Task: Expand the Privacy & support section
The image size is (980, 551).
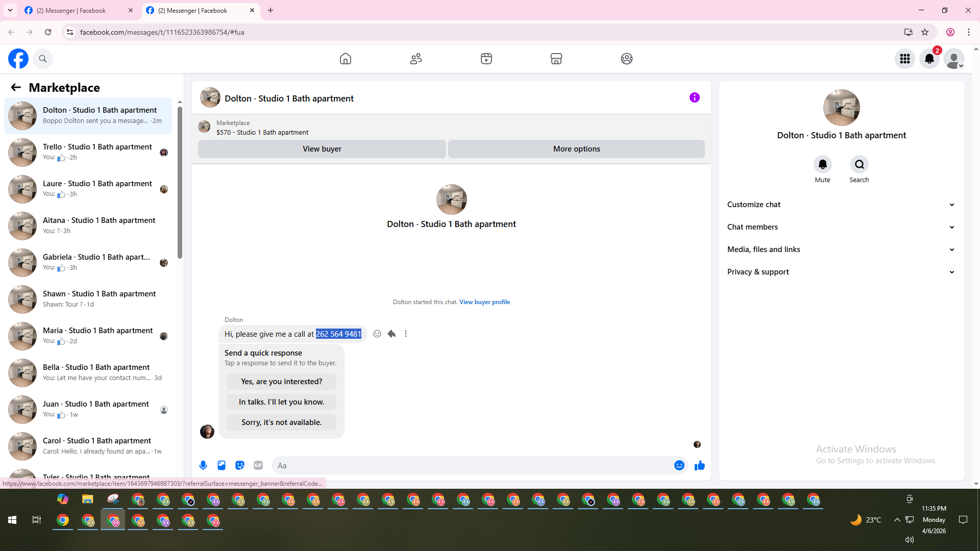Action: point(841,272)
